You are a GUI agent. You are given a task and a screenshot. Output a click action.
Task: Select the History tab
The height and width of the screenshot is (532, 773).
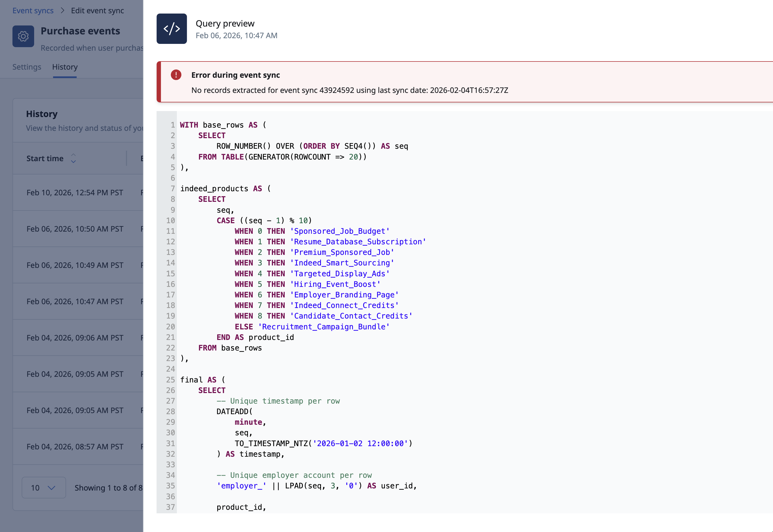(65, 67)
